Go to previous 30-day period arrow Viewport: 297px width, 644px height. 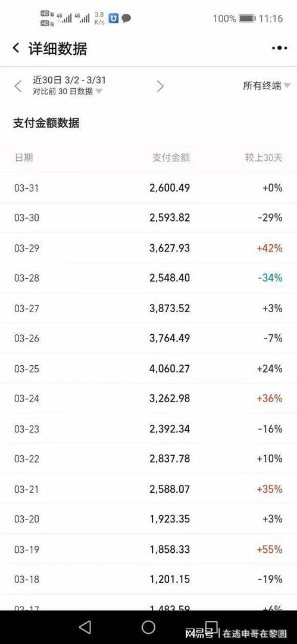[x=18, y=86]
